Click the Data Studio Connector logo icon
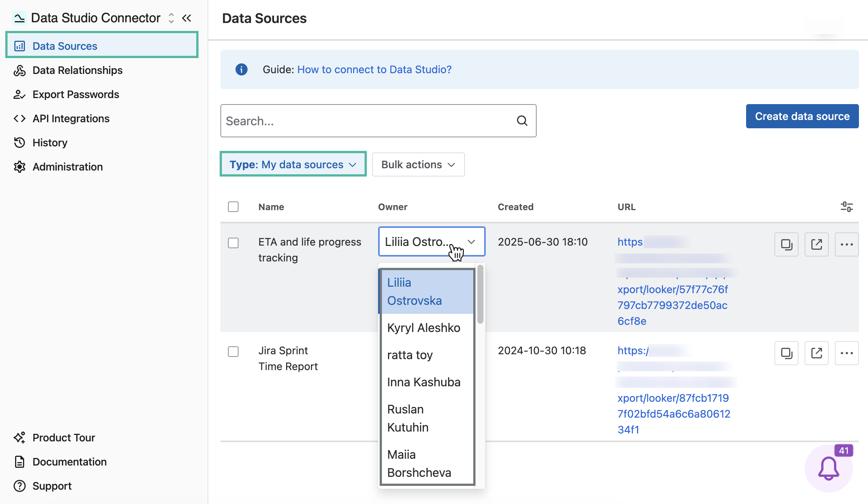 [x=19, y=18]
